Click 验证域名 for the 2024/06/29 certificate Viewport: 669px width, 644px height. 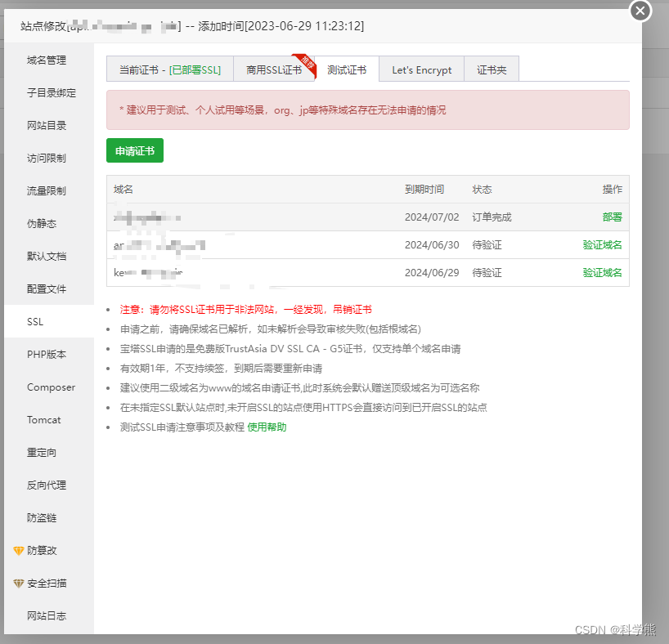(x=602, y=273)
